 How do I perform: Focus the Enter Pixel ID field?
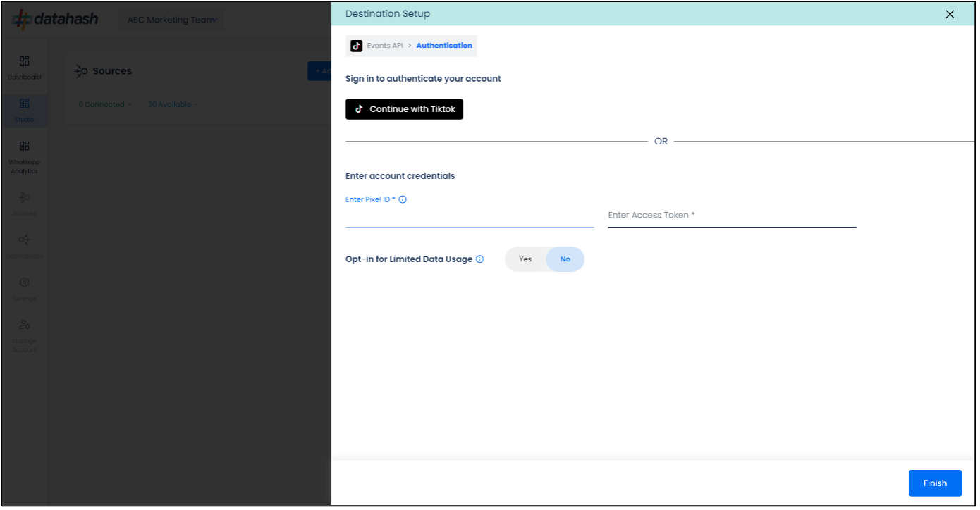point(470,216)
